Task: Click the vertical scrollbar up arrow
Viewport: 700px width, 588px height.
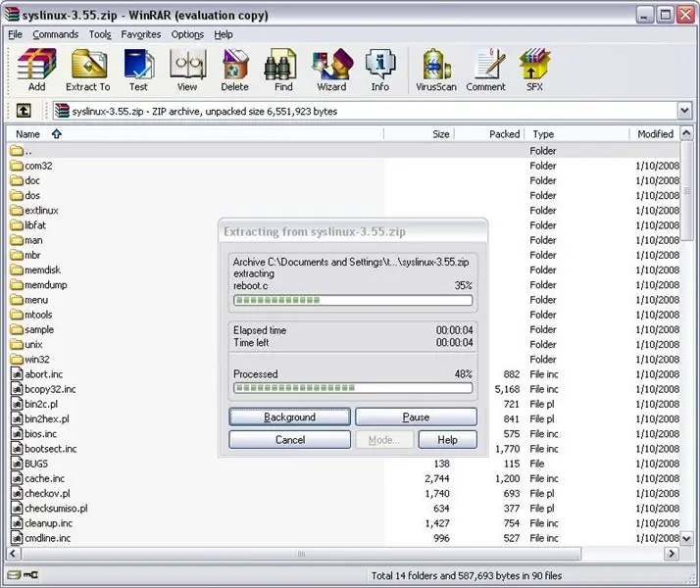Action: click(686, 133)
